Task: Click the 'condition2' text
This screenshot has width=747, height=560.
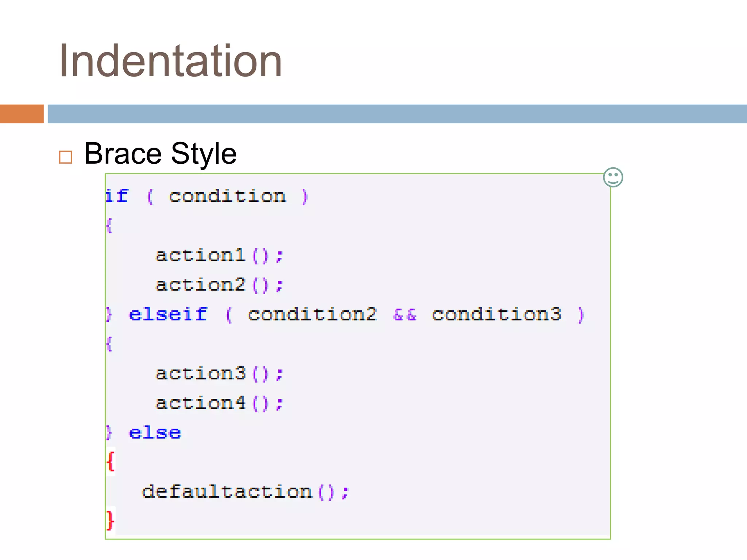Action: (x=312, y=314)
